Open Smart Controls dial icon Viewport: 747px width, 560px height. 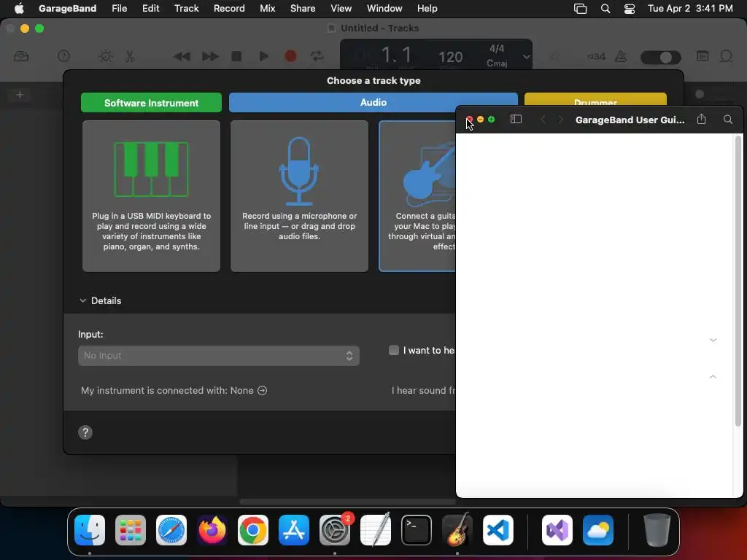point(105,57)
